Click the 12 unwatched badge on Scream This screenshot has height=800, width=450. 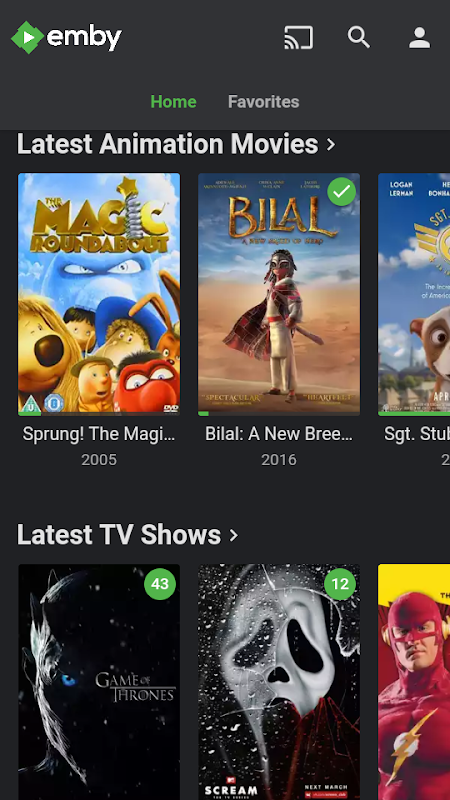click(340, 584)
